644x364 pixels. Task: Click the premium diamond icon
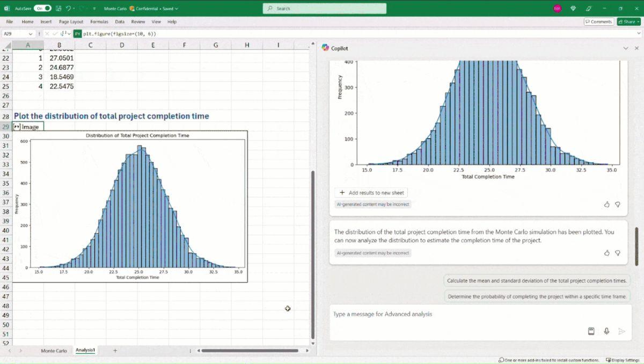pyautogui.click(x=573, y=9)
